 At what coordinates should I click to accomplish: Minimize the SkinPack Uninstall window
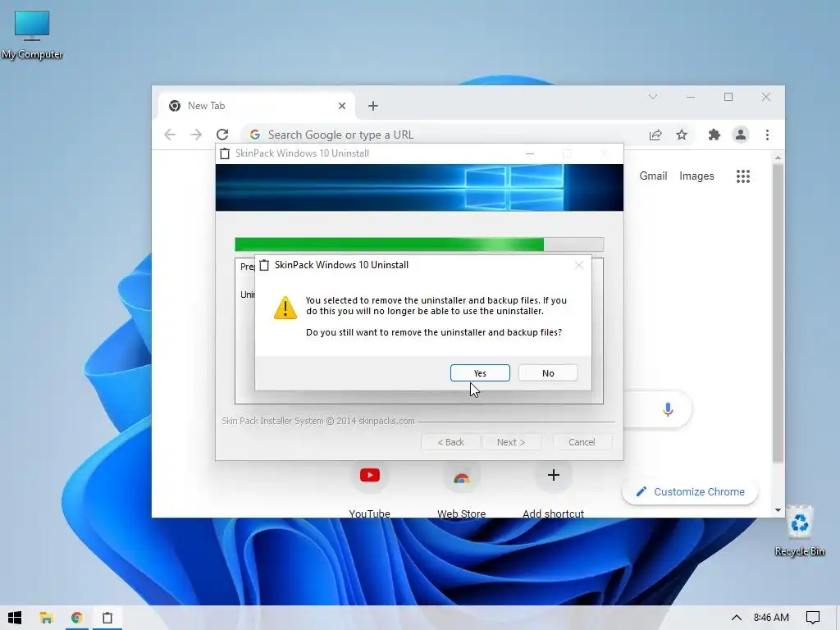pos(530,153)
